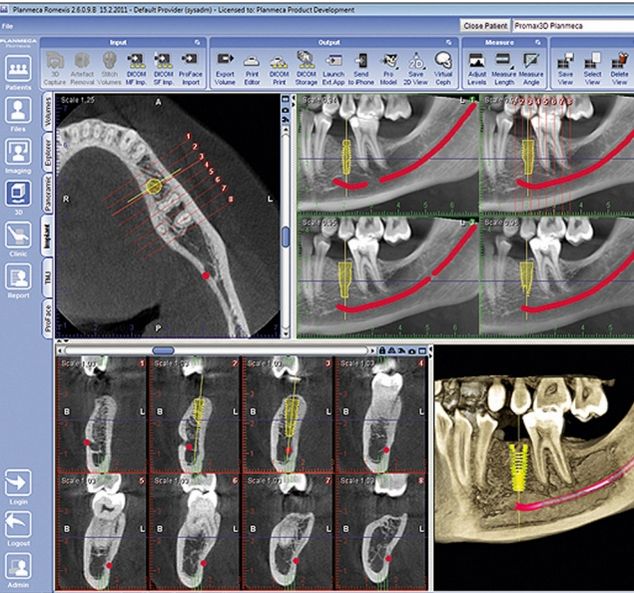
Task: Expand the Input toolbar group options
Action: pyautogui.click(x=197, y=43)
